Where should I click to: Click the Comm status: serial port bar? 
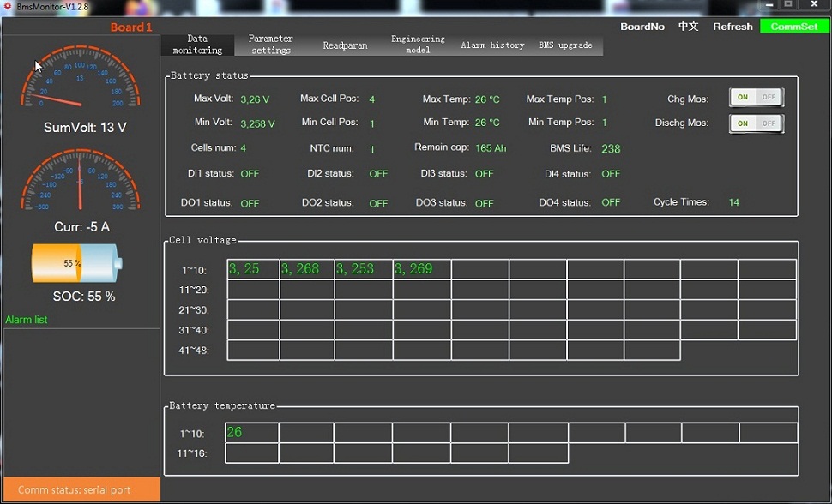81,489
